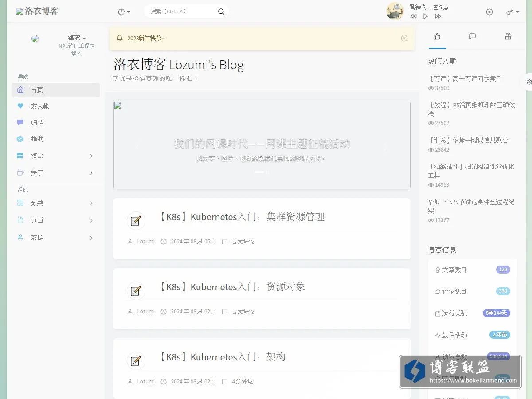Open 友人帐 sidebar item

(x=56, y=106)
